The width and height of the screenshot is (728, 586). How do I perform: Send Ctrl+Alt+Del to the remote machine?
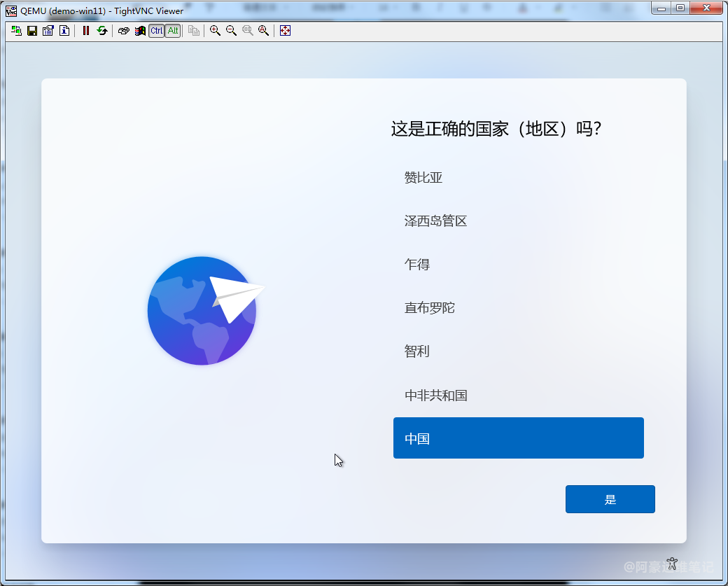pyautogui.click(x=123, y=31)
